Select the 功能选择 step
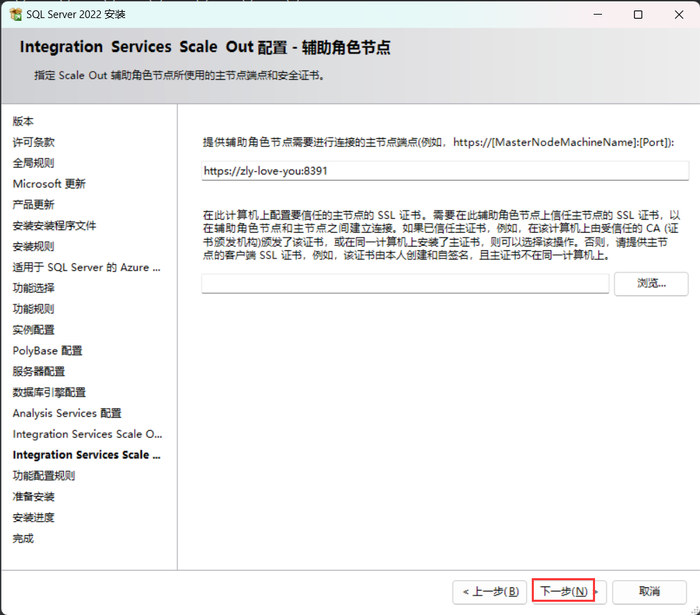Viewport: 700px width, 615px height. pyautogui.click(x=33, y=288)
